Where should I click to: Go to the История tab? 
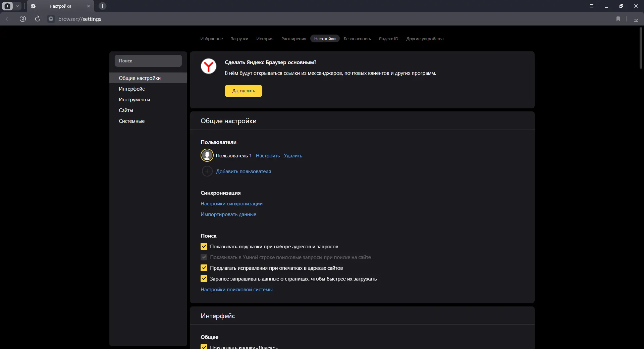265,39
